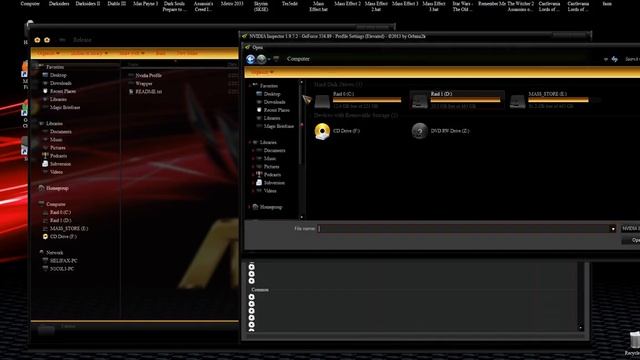Image resolution: width=640 pixels, height=360 pixels.
Task: Open the Nvidia Profile folder in Release window
Action: [x=145, y=76]
